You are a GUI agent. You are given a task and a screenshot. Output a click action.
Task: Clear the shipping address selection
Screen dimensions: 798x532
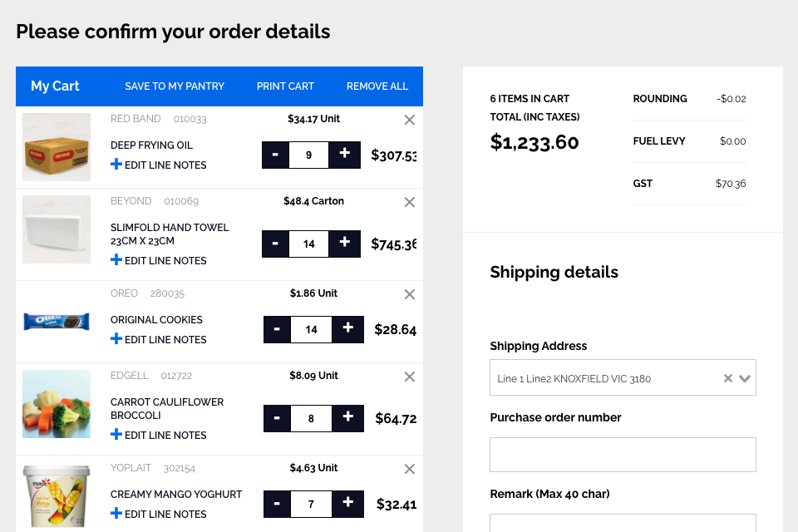tap(728, 378)
